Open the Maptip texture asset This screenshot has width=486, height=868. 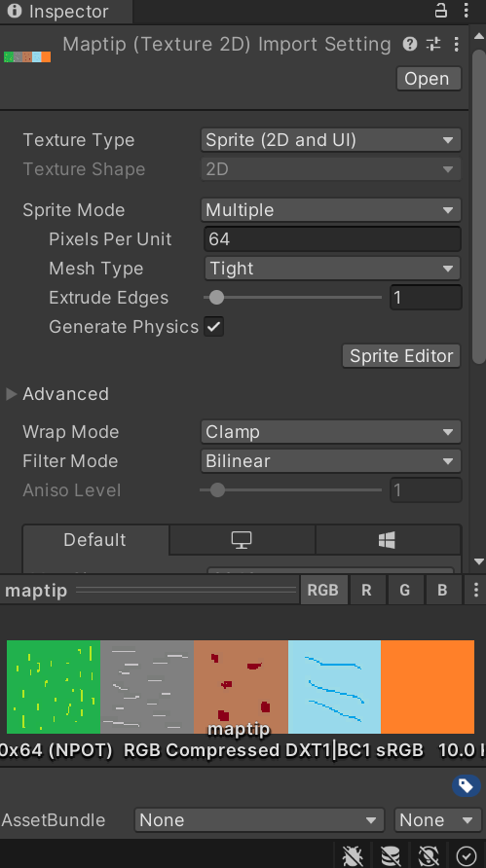429,79
